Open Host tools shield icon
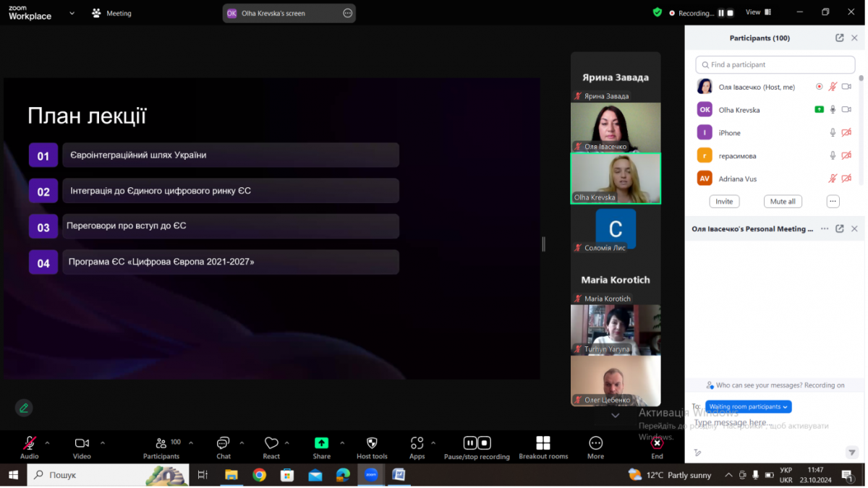 [372, 443]
